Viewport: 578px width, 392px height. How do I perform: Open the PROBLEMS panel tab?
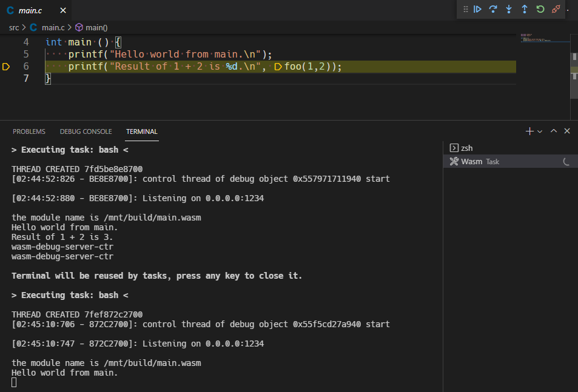(x=29, y=131)
